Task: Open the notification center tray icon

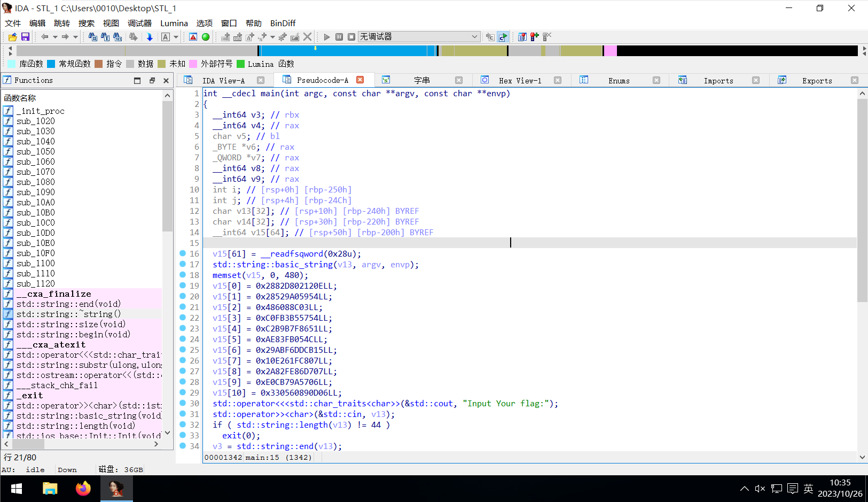Action: (793, 489)
